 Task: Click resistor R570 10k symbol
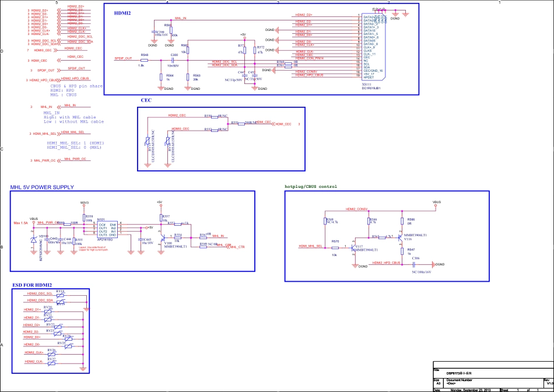pyautogui.click(x=335, y=247)
